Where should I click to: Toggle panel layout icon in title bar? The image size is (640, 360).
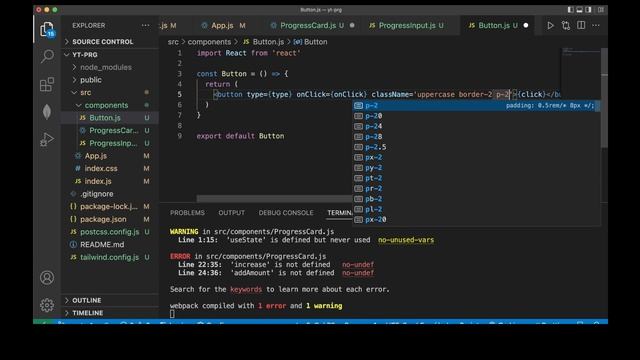pyautogui.click(x=579, y=9)
